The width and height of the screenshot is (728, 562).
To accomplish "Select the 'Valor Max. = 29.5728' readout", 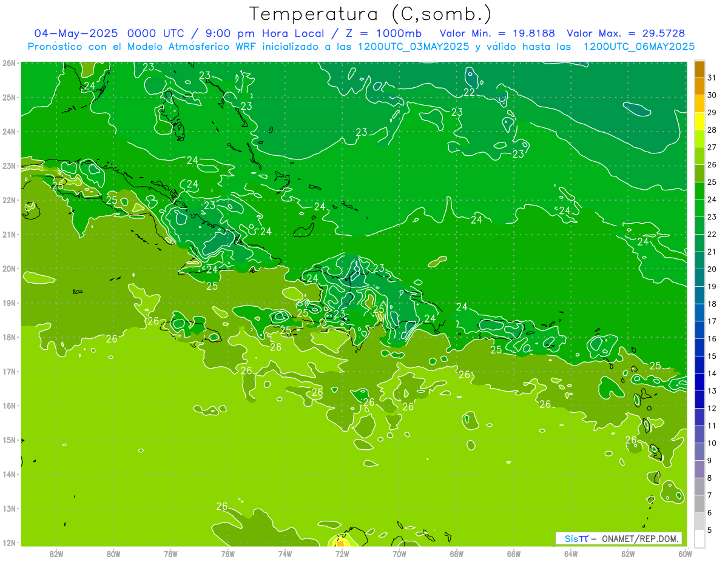I will click(x=626, y=33).
